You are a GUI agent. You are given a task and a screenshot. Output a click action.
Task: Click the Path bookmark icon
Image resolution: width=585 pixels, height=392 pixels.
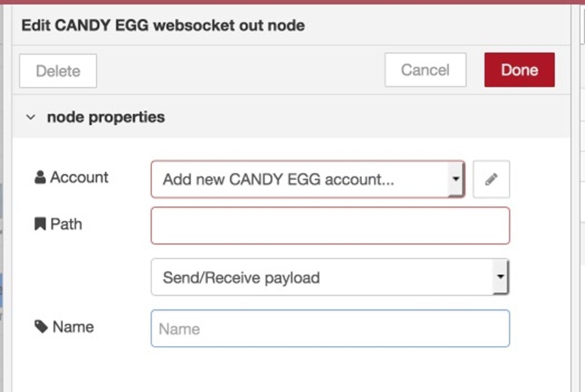pyautogui.click(x=40, y=224)
